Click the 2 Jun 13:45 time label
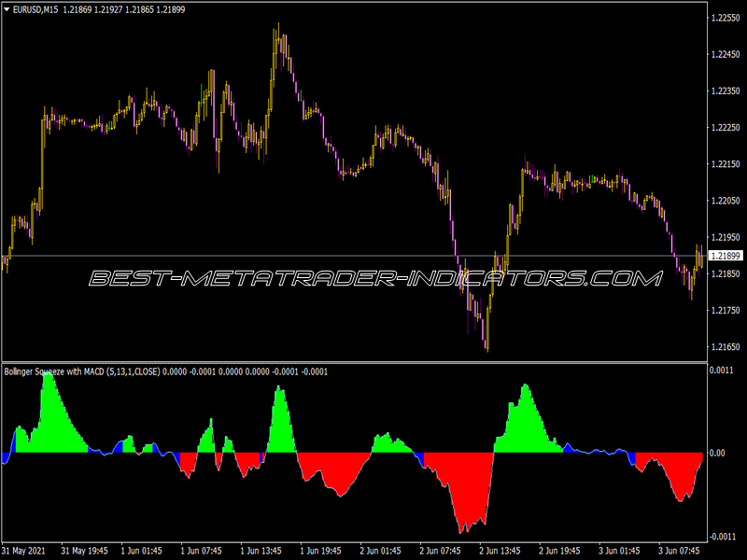The width and height of the screenshot is (747, 560). coord(500,551)
